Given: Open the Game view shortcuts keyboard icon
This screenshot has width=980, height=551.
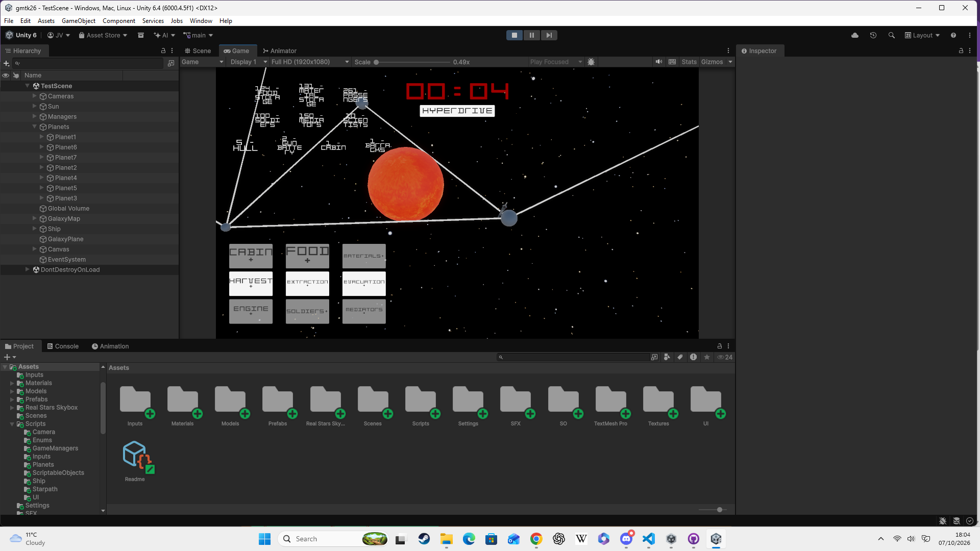Looking at the screenshot, I should point(672,62).
